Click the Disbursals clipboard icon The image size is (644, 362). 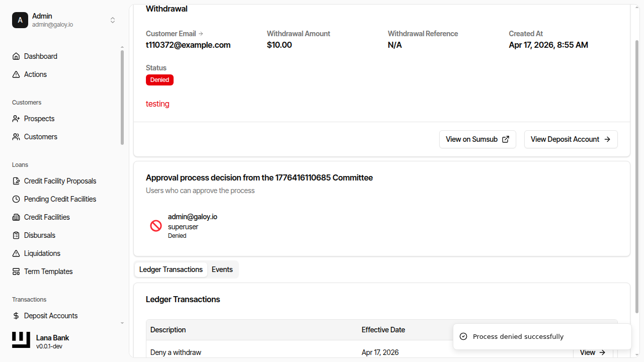coord(16,235)
